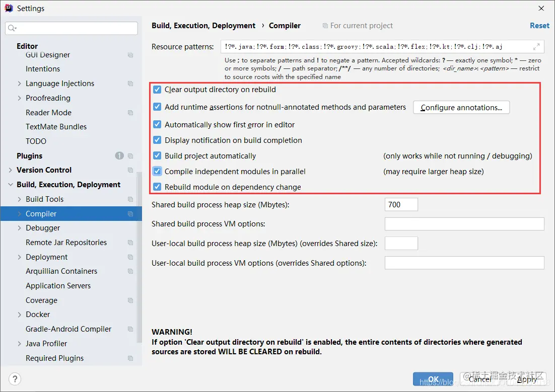Click the project-level icon beside Gradle-Android Compiler
555x392 pixels.
(x=130, y=329)
